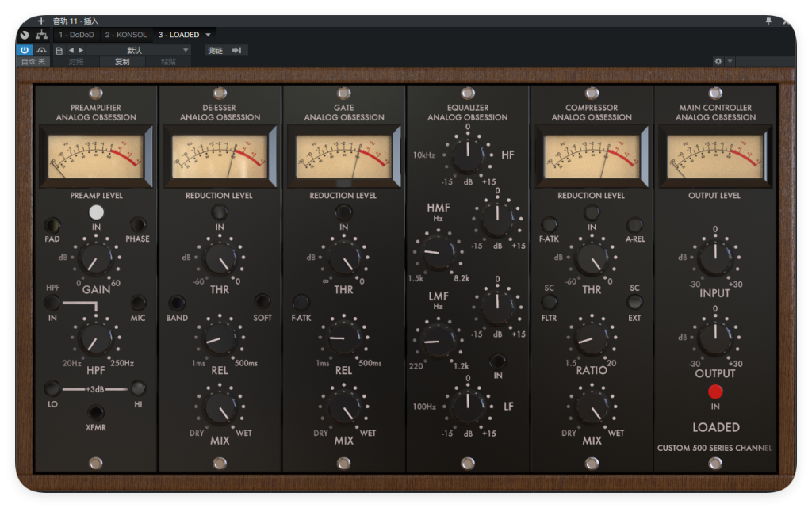Viewport: 812px width, 508px height.
Task: Expand the arrow next to the 3 - LOADED tab
Action: pyautogui.click(x=209, y=35)
